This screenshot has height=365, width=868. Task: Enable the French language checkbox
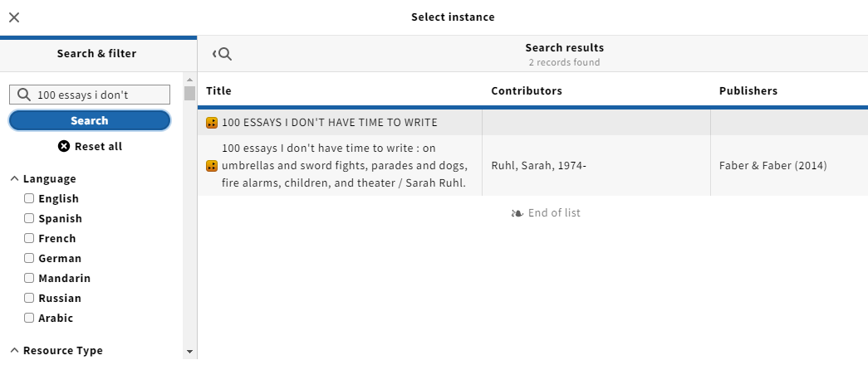pyautogui.click(x=29, y=238)
